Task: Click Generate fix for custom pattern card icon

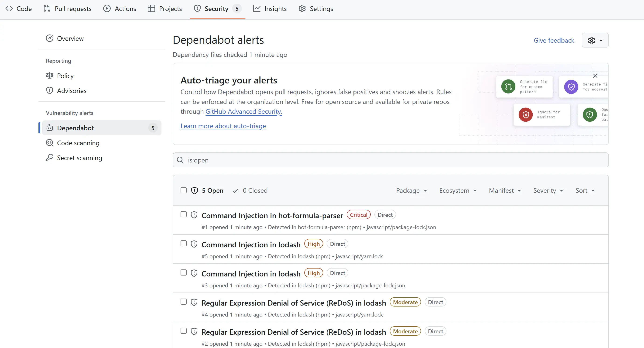Action: click(508, 86)
